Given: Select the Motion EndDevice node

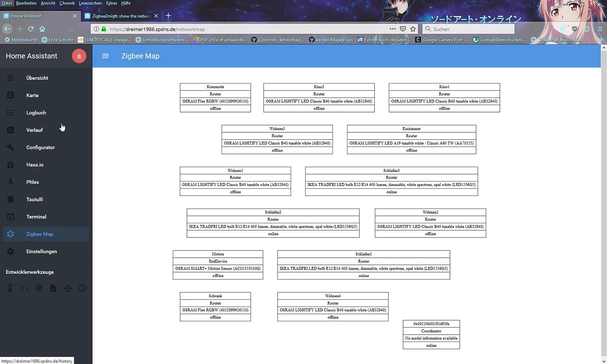Looking at the screenshot, I should [218, 265].
